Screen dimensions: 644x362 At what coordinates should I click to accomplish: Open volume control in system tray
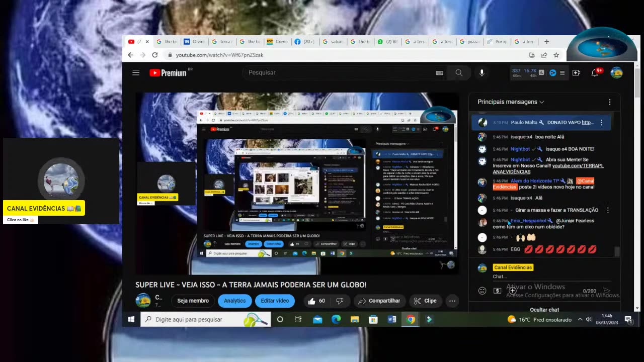coord(588,319)
